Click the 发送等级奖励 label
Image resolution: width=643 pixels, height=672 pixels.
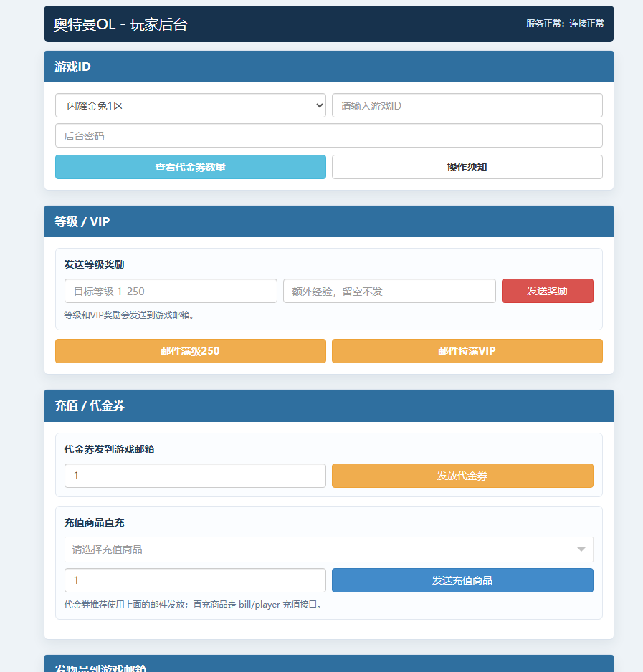click(95, 264)
